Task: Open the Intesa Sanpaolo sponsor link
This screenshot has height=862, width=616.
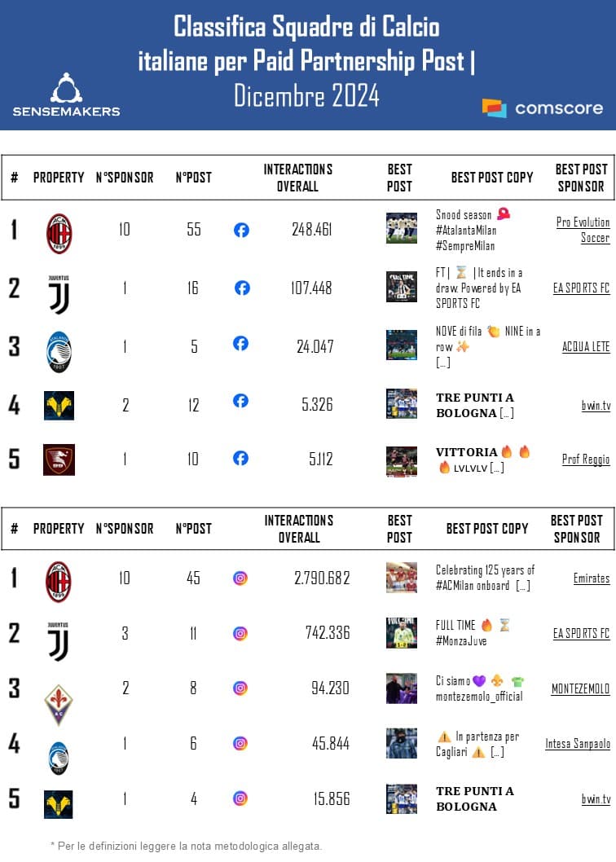Action: (578, 742)
